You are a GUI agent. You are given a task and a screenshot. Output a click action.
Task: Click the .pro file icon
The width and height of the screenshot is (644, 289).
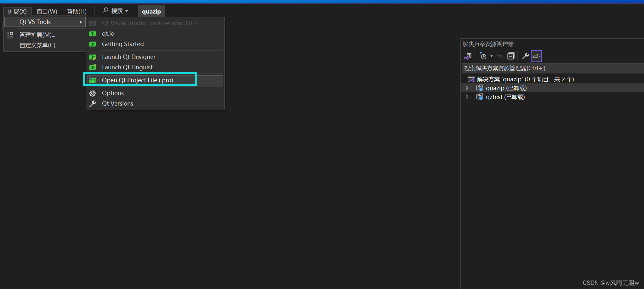[x=92, y=80]
